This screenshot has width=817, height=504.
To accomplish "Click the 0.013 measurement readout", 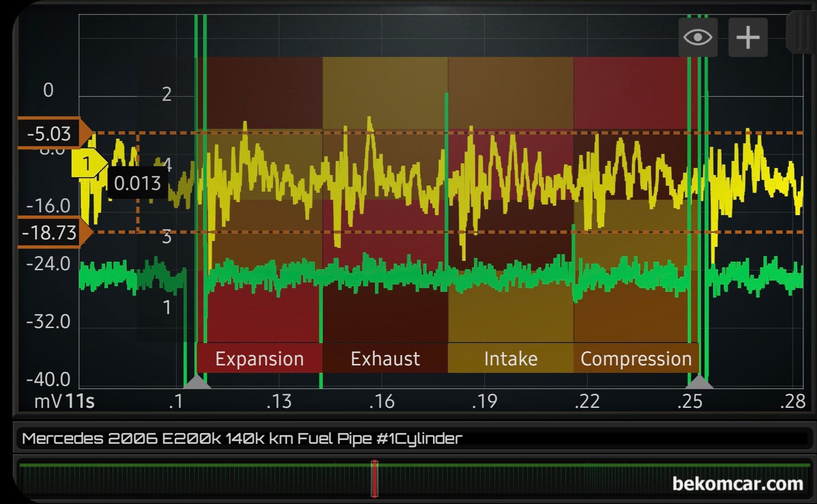I will tap(137, 183).
